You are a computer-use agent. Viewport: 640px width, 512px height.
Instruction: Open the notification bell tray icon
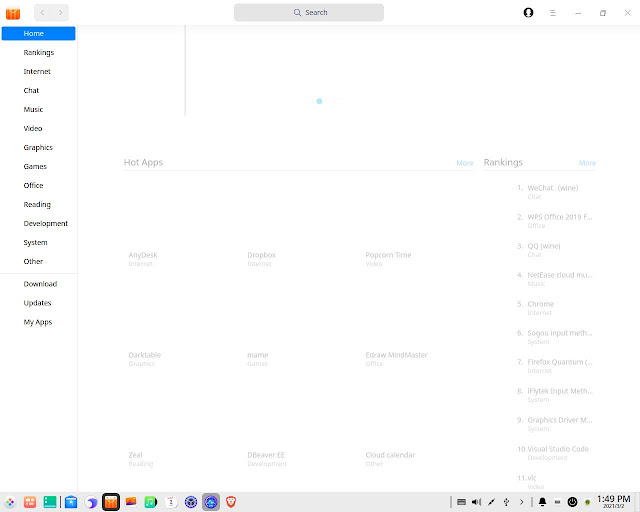click(x=542, y=502)
